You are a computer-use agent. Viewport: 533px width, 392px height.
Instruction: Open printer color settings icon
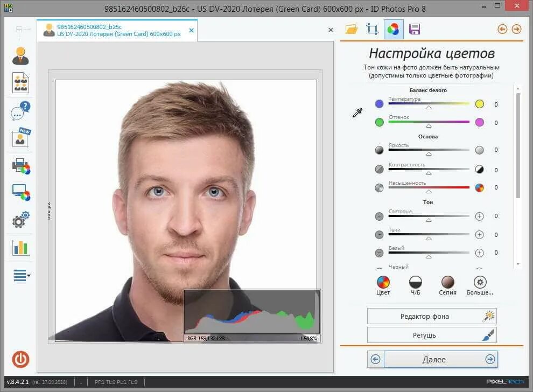[21, 166]
